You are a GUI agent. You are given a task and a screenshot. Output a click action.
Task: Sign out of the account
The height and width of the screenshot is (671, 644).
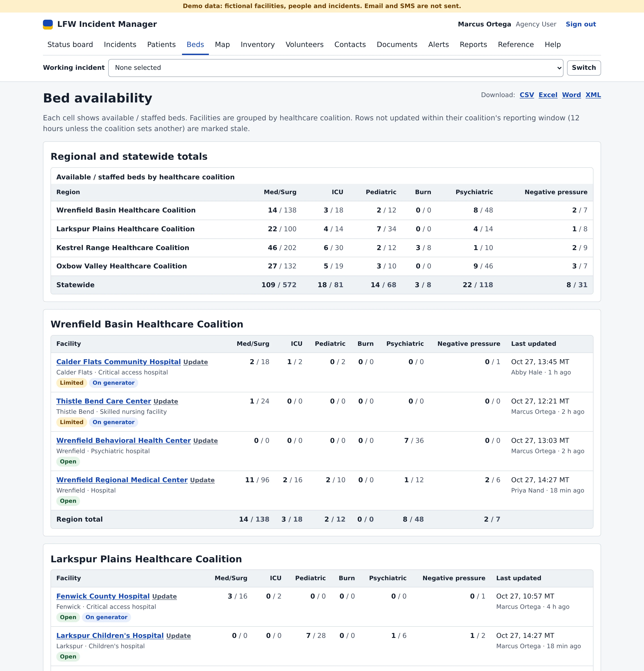tap(581, 24)
